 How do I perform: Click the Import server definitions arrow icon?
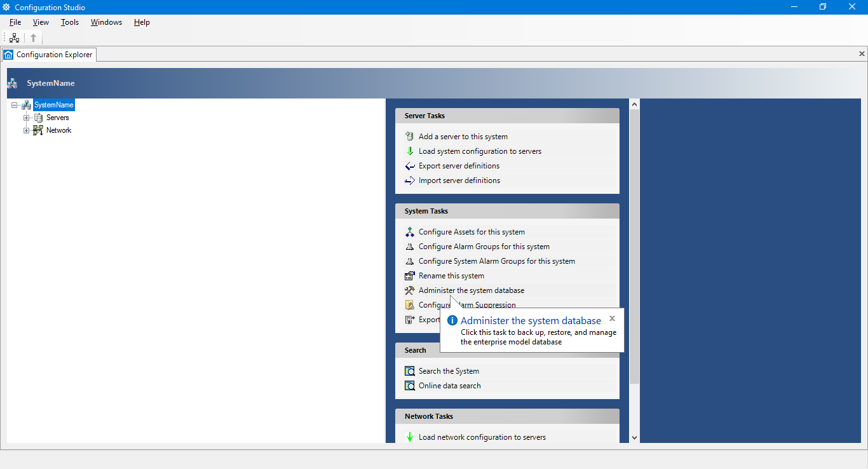tap(410, 180)
